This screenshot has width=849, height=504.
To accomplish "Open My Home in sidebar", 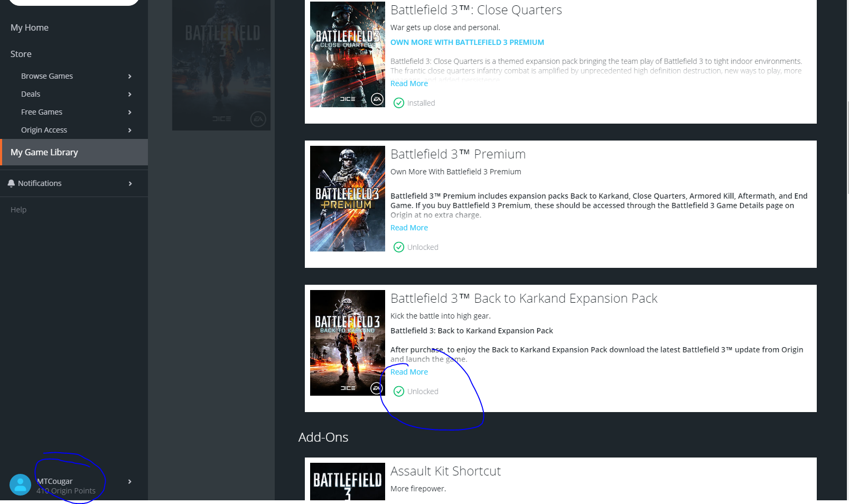I will tap(30, 27).
